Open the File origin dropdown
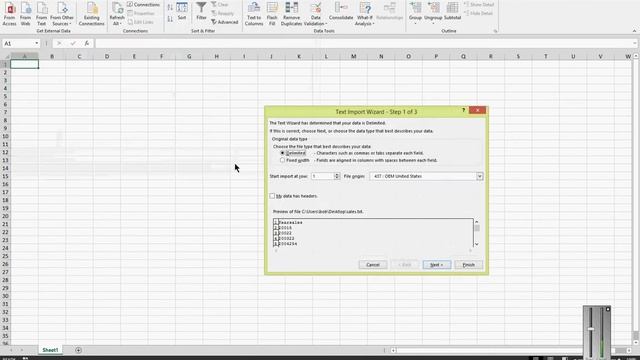 [x=480, y=176]
